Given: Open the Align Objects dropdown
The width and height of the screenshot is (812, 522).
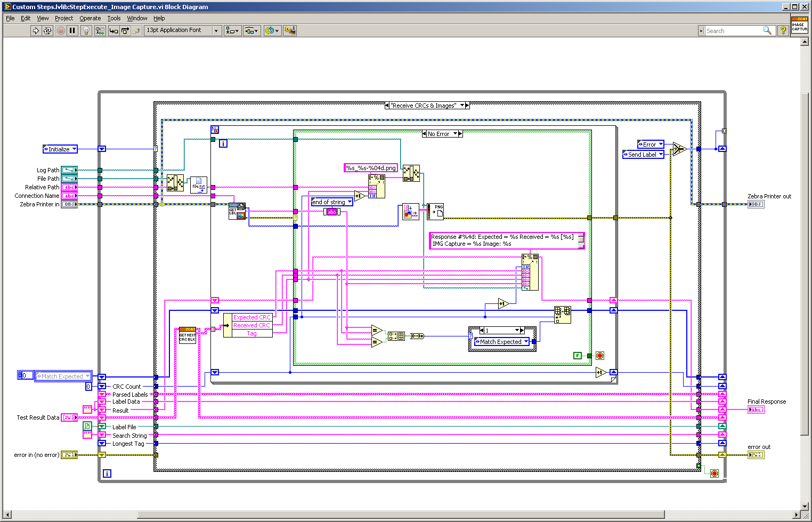Looking at the screenshot, I should pyautogui.click(x=232, y=30).
